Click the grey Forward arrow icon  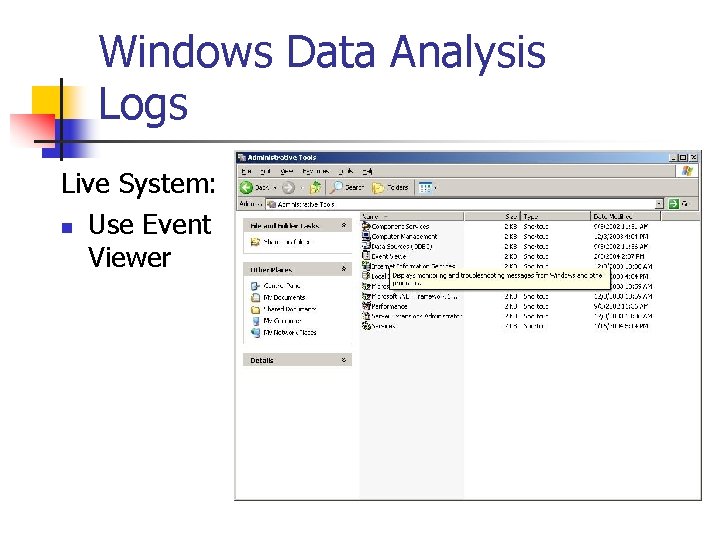click(x=288, y=187)
